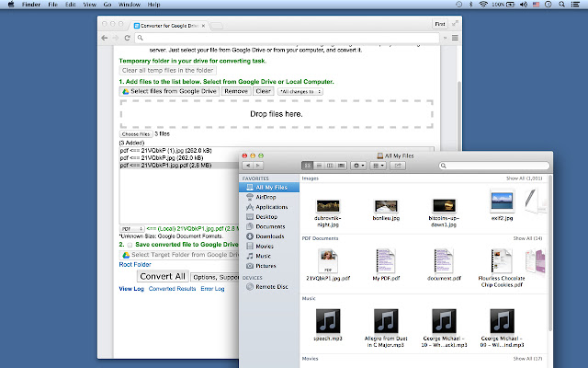Open the Apple menu

pyautogui.click(x=11, y=5)
